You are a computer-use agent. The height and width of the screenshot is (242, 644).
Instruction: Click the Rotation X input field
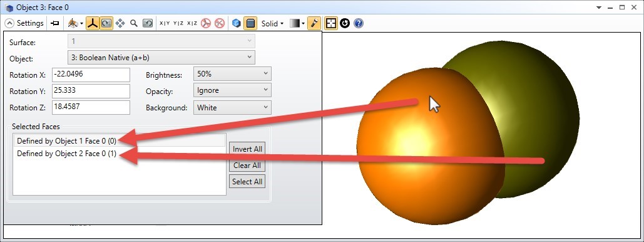point(91,75)
